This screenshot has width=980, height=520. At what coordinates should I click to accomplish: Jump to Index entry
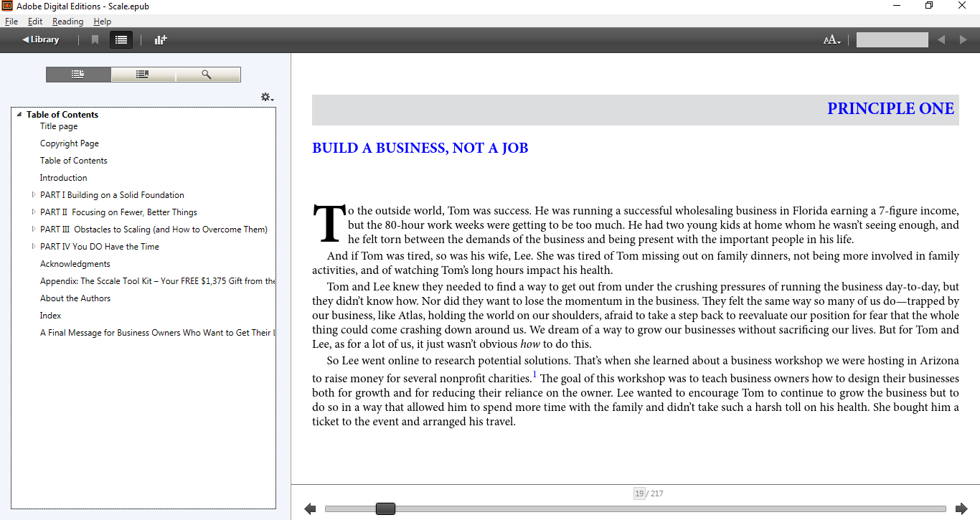tap(50, 316)
